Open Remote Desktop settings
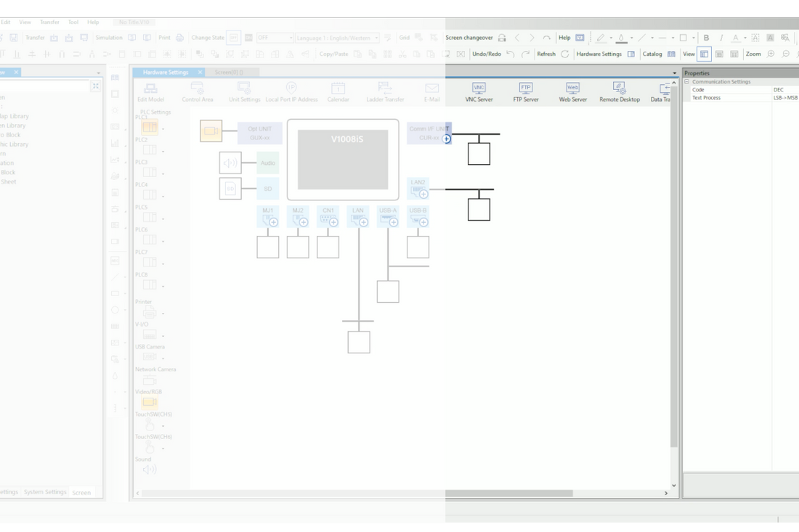The height and width of the screenshot is (532, 799). 619,91
